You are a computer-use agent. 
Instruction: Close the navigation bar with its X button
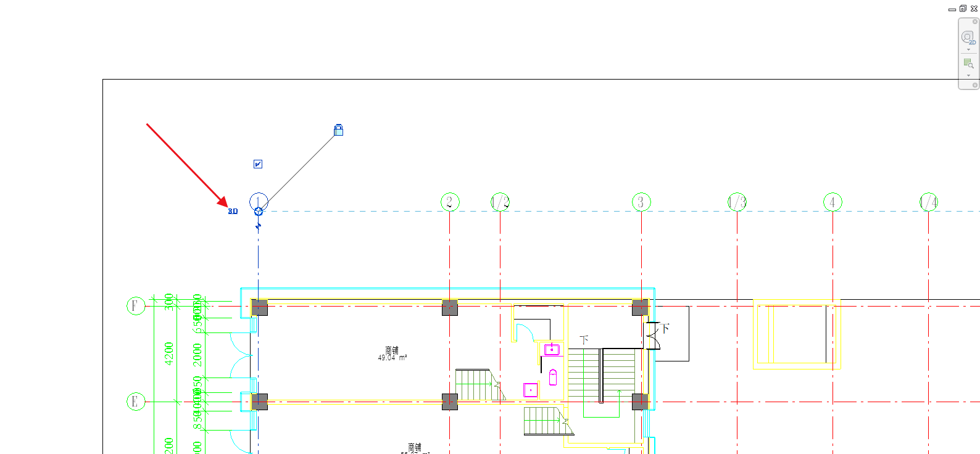tap(975, 22)
